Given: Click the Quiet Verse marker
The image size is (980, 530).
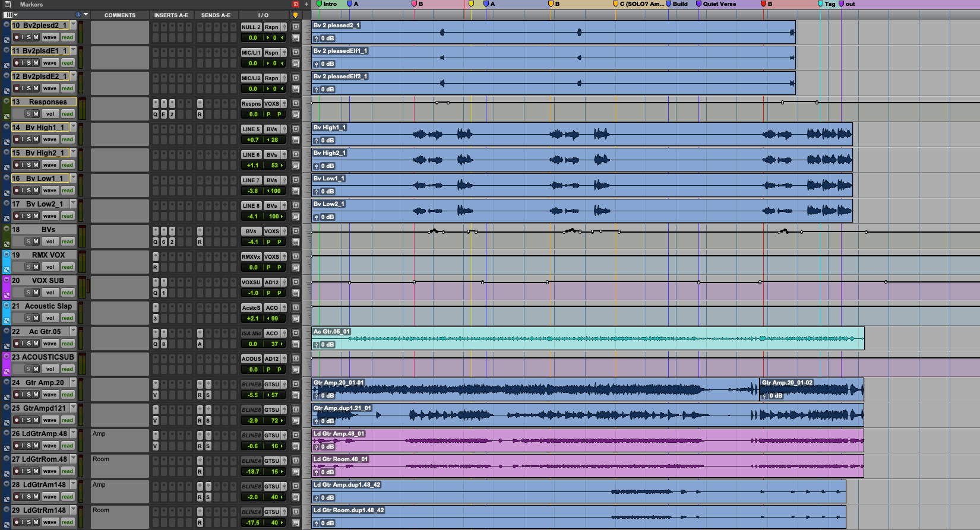Looking at the screenshot, I should 716,4.
